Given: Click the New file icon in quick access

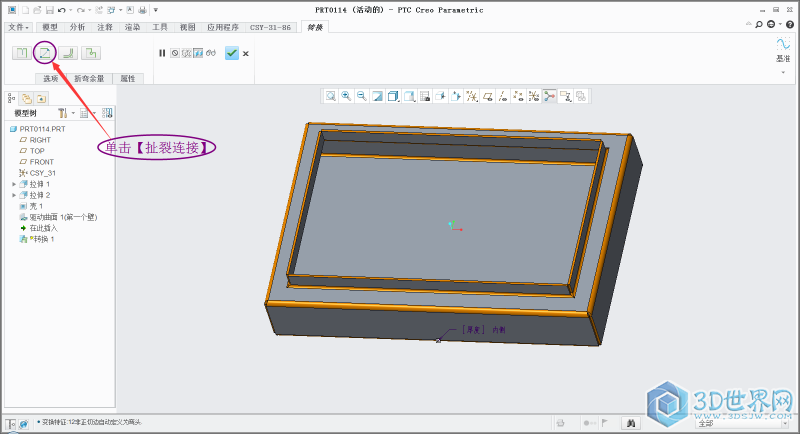Looking at the screenshot, I should (25, 10).
